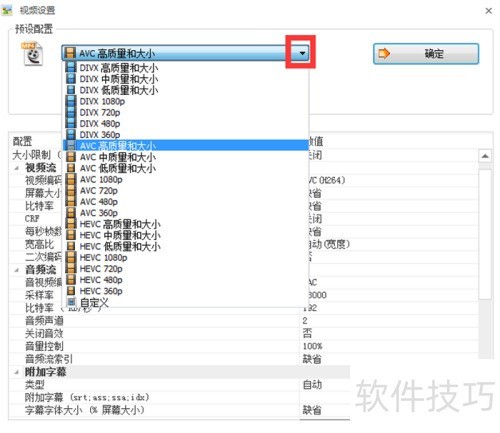Click the MP4 file format icon
Screen dimensions: 500x433
[x=32, y=54]
